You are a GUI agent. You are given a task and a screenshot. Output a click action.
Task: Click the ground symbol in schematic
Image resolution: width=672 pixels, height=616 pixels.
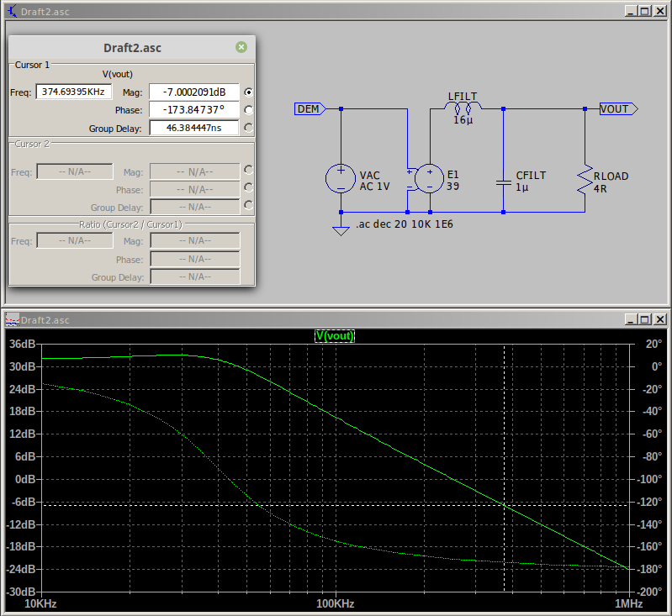341,230
